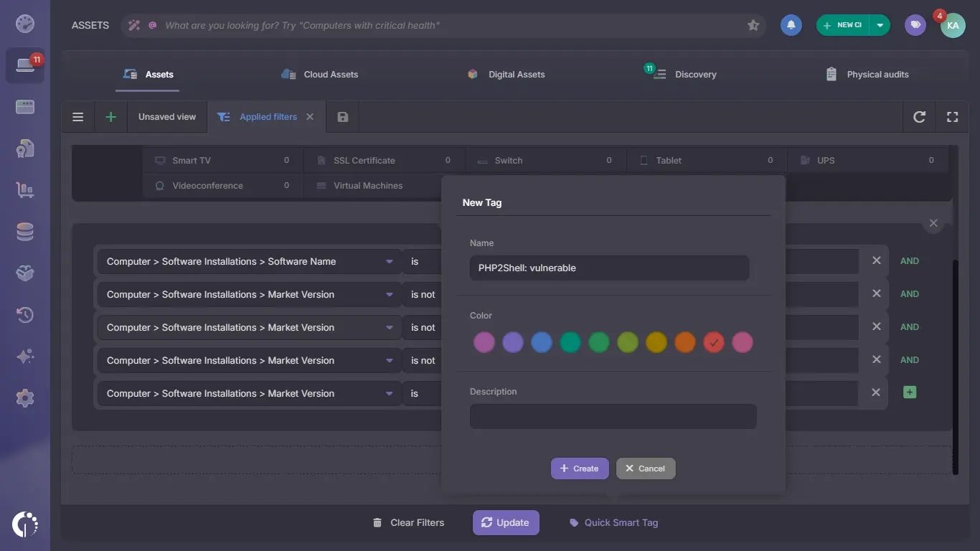Click the tag Name input field
This screenshot has width=980, height=551.
click(610, 268)
